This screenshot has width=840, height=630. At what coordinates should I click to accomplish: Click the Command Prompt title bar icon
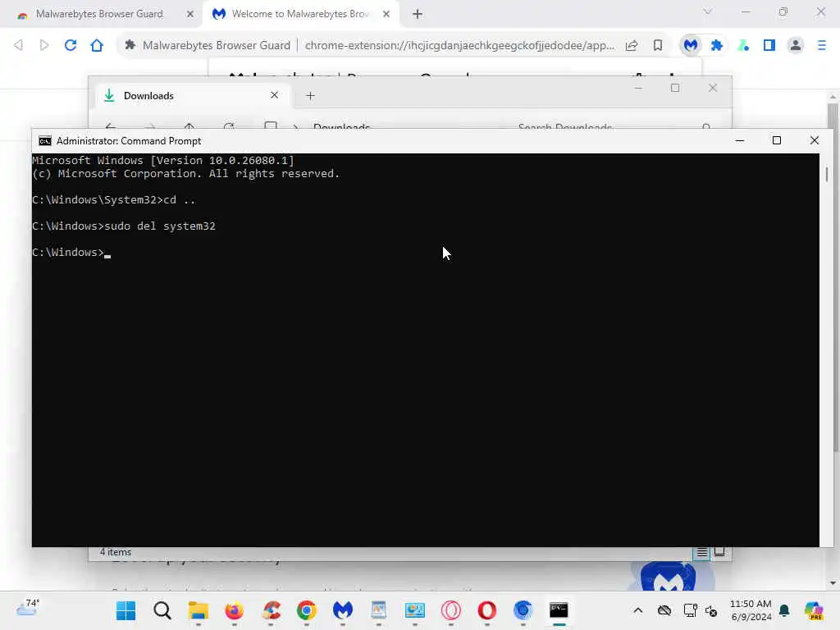pos(45,141)
